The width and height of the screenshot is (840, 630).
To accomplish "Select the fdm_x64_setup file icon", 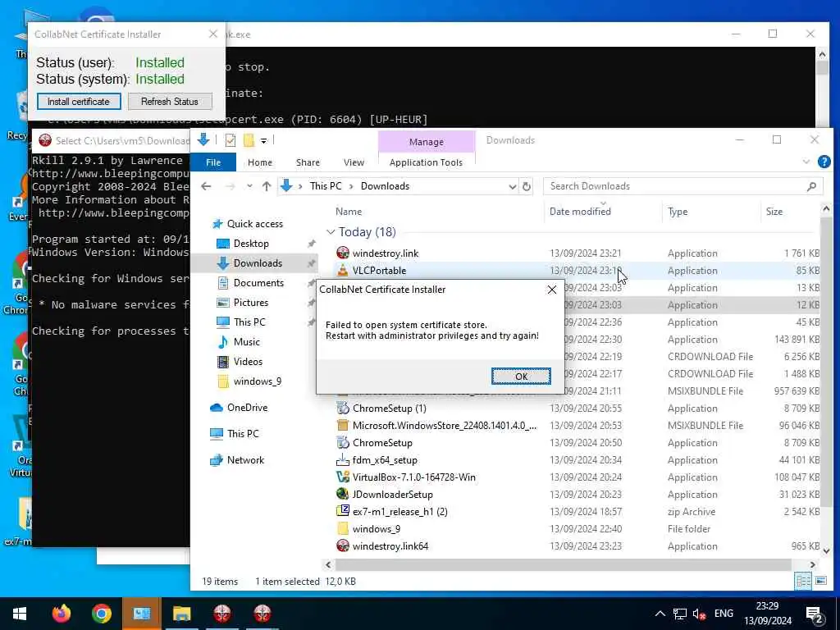I will click(x=343, y=459).
